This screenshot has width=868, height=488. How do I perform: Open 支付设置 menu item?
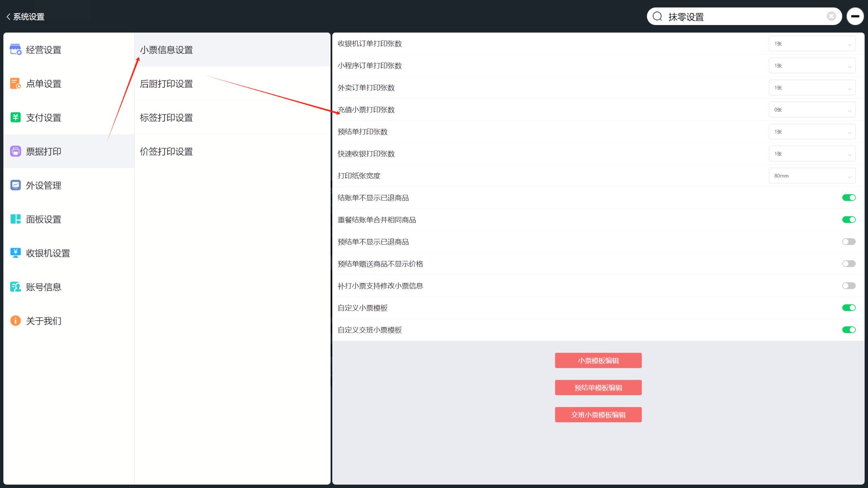[x=69, y=117]
